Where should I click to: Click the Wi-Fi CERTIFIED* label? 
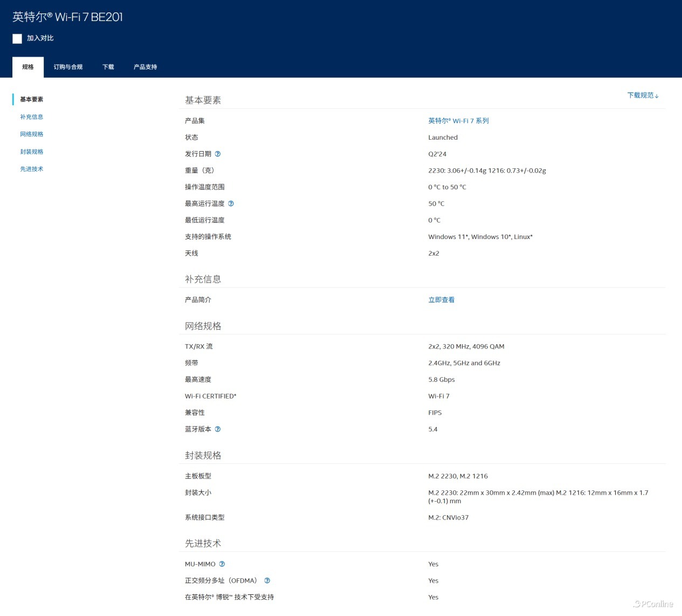click(x=211, y=396)
